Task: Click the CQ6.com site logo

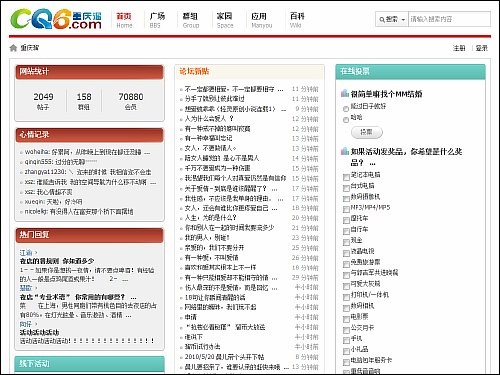Action: 56,19
